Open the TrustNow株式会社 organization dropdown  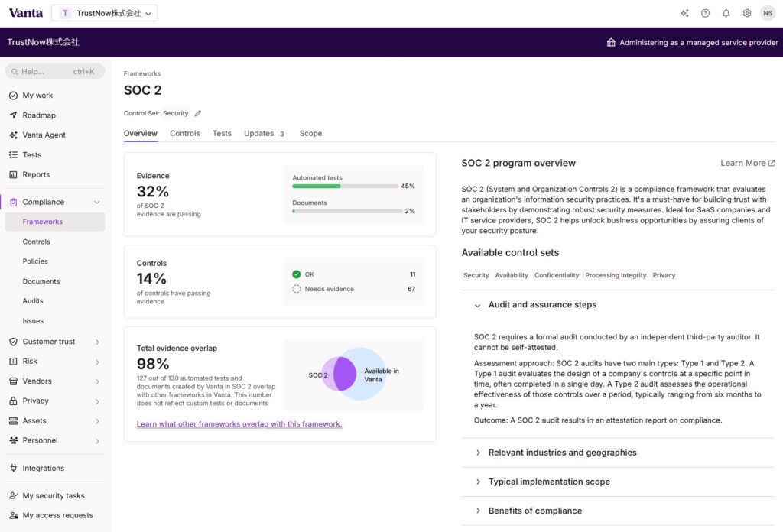(x=104, y=13)
